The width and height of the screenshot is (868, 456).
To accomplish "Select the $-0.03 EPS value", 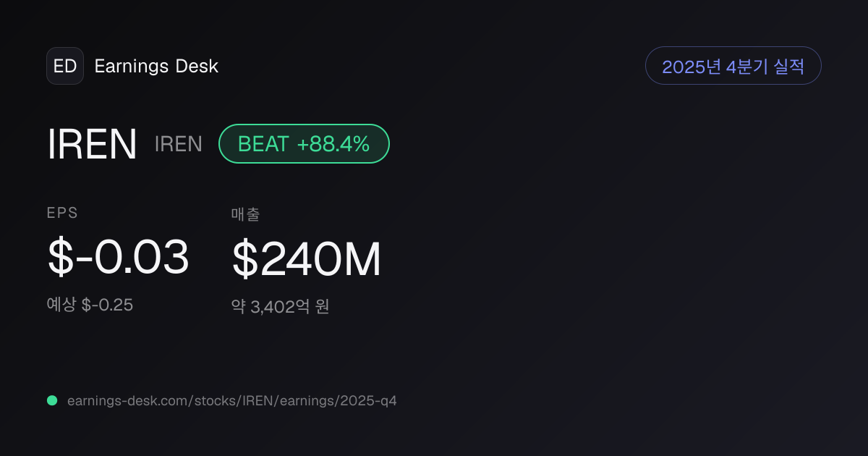I will pyautogui.click(x=118, y=257).
